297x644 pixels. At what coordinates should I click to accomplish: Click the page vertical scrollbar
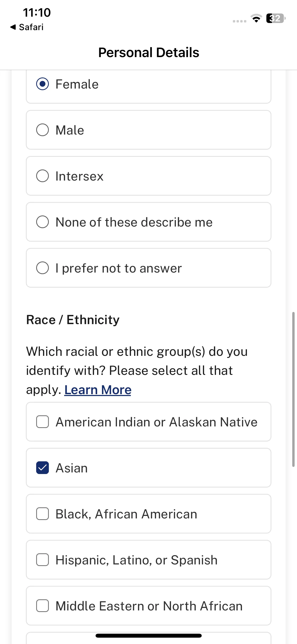293,389
